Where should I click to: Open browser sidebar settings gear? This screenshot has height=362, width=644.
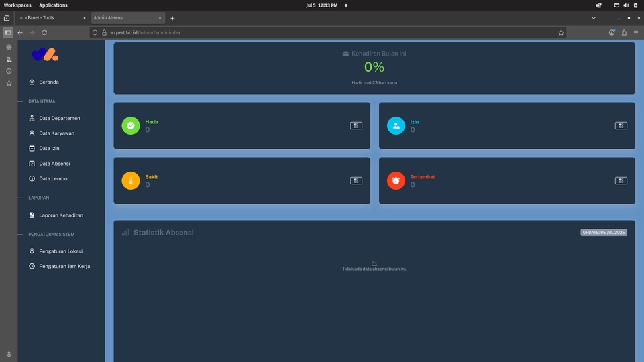pos(9,354)
